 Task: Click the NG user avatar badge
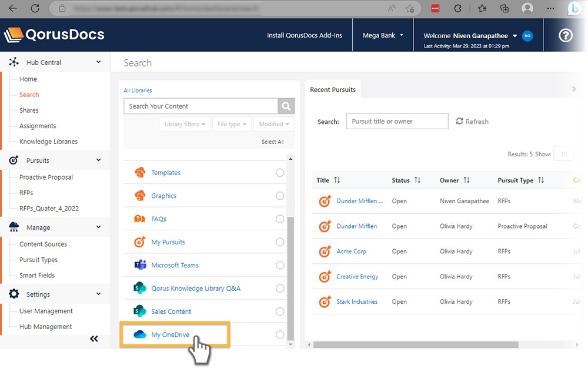(527, 36)
